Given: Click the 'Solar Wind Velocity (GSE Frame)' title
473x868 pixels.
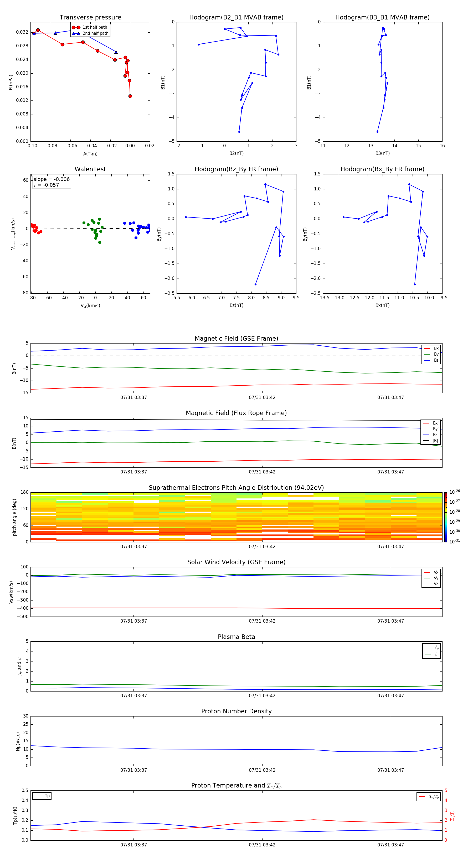Looking at the screenshot, I should (x=236, y=562).
